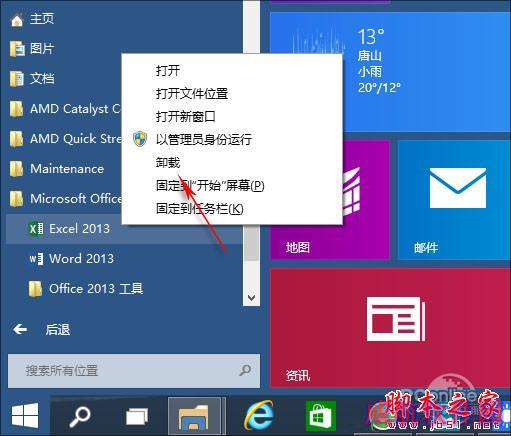Open Task View on the taskbar
The width and height of the screenshot is (511, 436).
click(x=137, y=417)
